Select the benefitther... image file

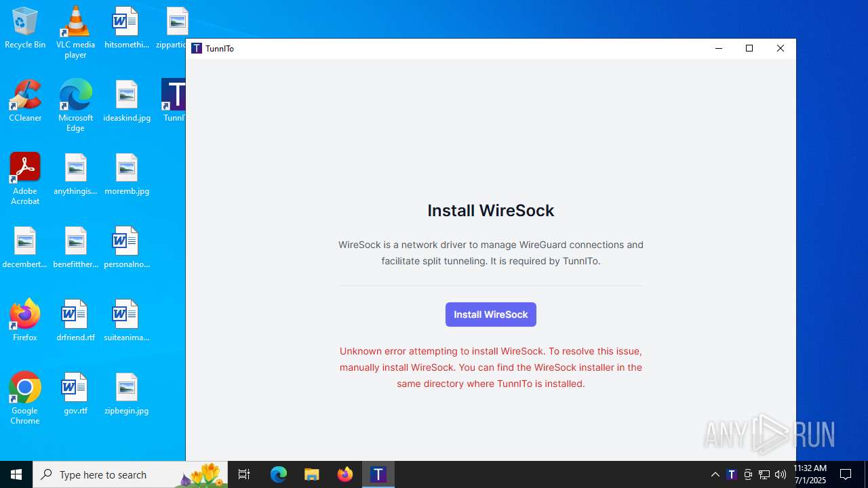75,247
